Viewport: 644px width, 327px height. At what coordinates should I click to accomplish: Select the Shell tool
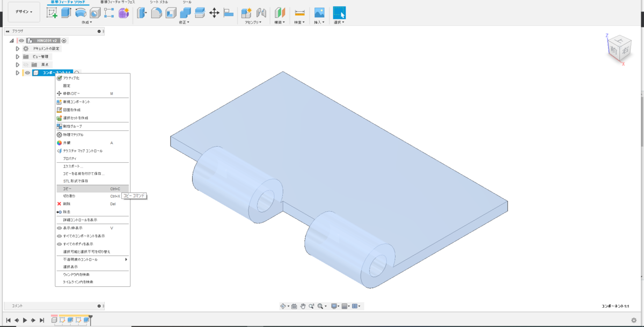coord(171,12)
